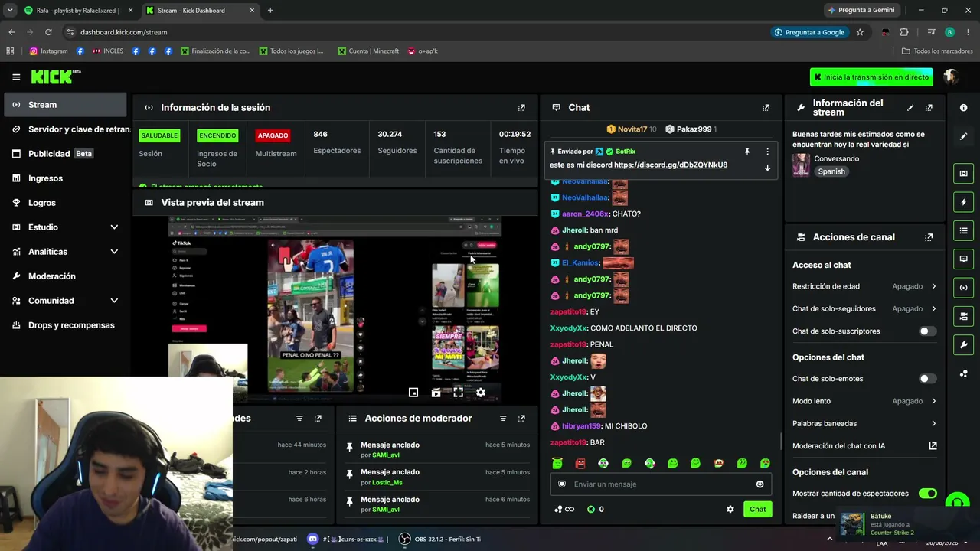Screen dimensions: 980x551
Task: Open OBS from the taskbar
Action: tap(405, 539)
